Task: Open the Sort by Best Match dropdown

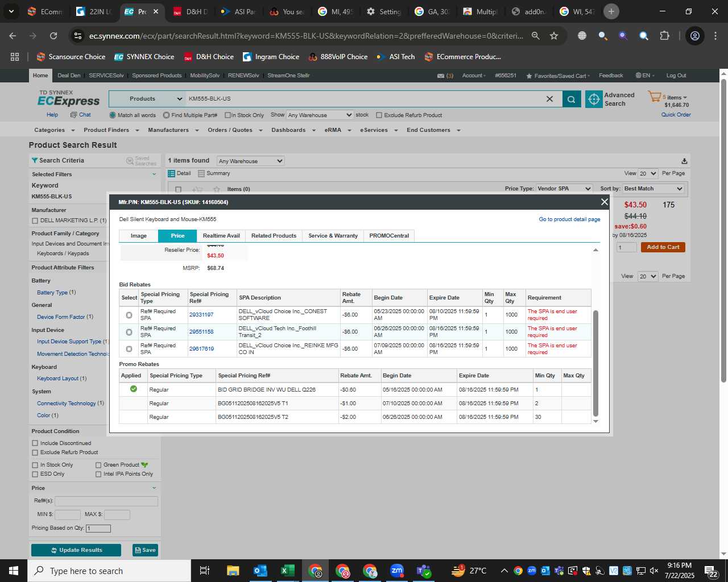Action: [653, 189]
